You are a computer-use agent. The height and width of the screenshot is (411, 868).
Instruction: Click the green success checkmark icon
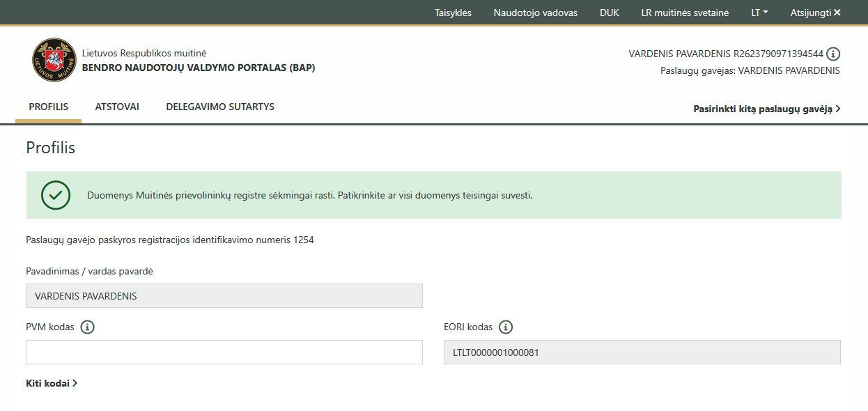(56, 196)
